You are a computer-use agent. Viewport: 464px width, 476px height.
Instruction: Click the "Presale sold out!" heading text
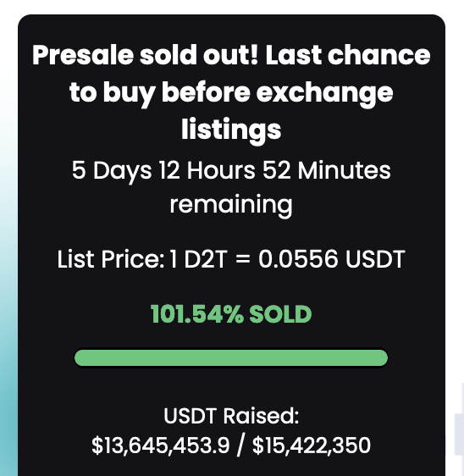(x=145, y=55)
